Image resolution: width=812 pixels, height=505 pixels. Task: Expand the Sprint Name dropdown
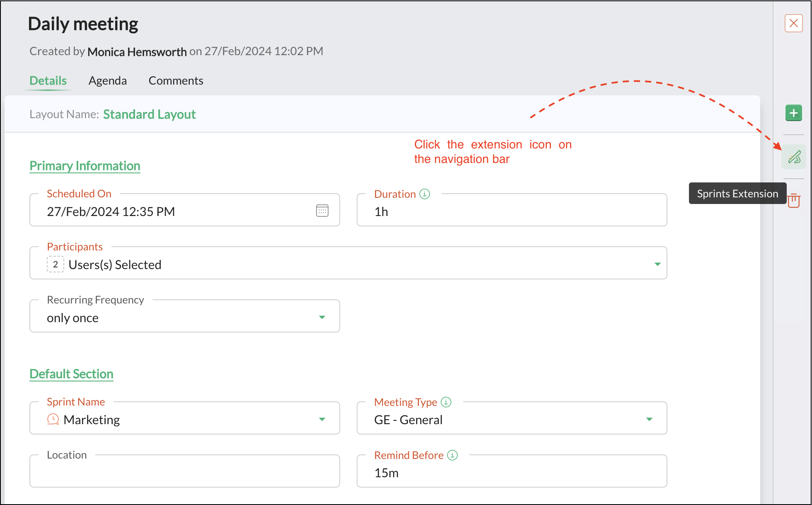322,419
